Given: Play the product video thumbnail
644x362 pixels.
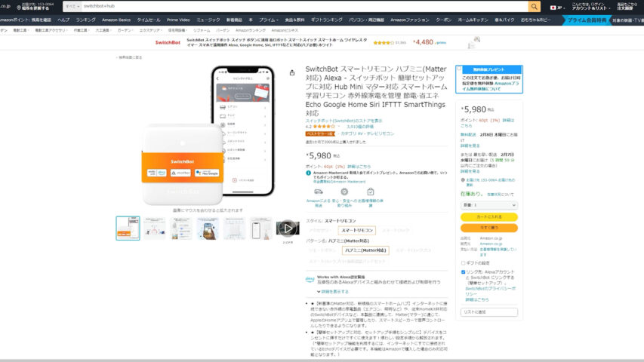Looking at the screenshot, I should [287, 228].
